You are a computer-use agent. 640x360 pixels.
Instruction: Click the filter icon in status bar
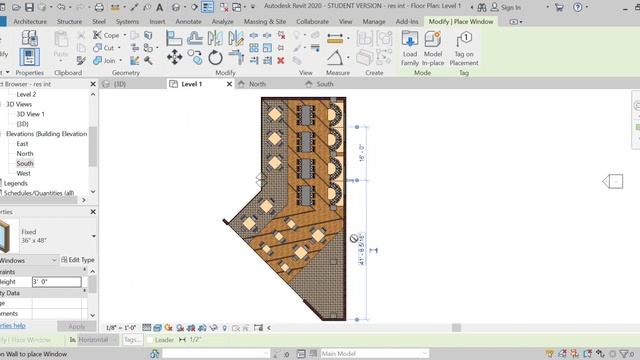(x=624, y=354)
